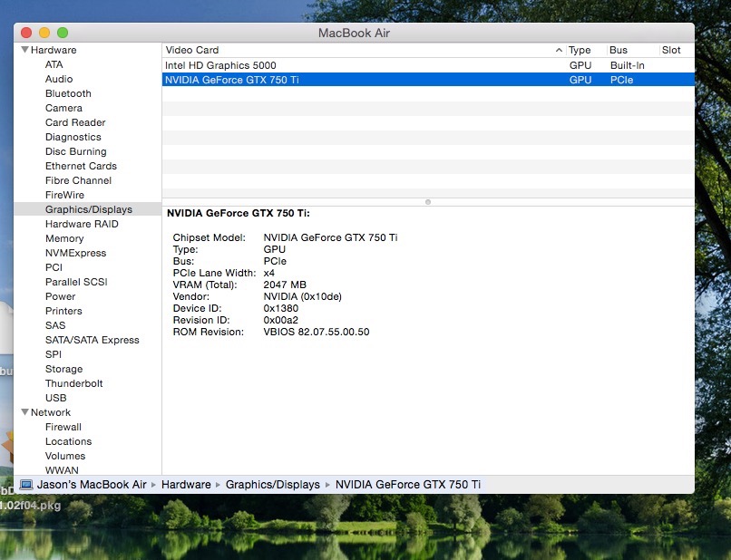Click the VRAM value 2047 MB
The image size is (731, 560).
[285, 285]
